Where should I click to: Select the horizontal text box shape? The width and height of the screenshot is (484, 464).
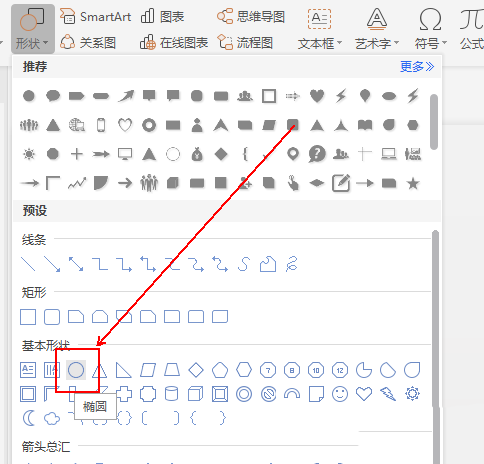click(28, 370)
